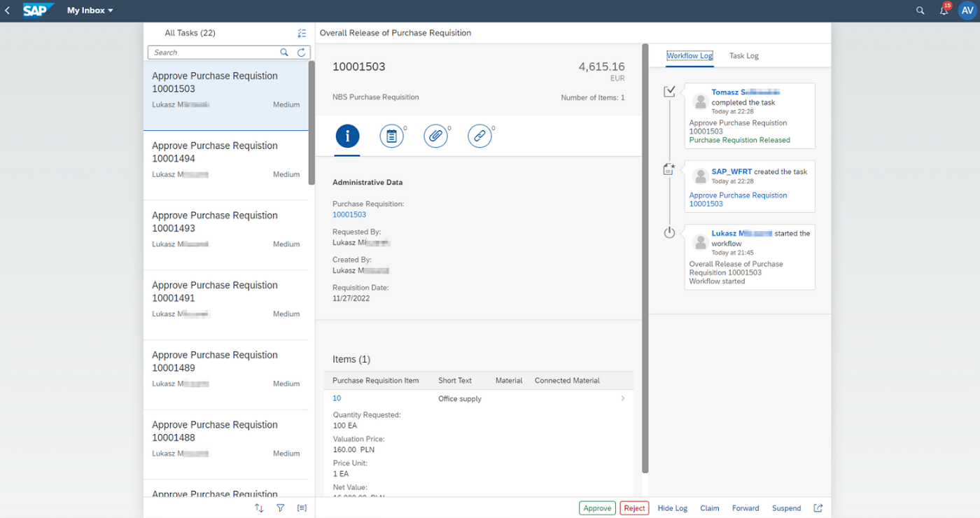The height and width of the screenshot is (518, 980).
Task: Switch to the Task Log tab
Action: tap(744, 56)
